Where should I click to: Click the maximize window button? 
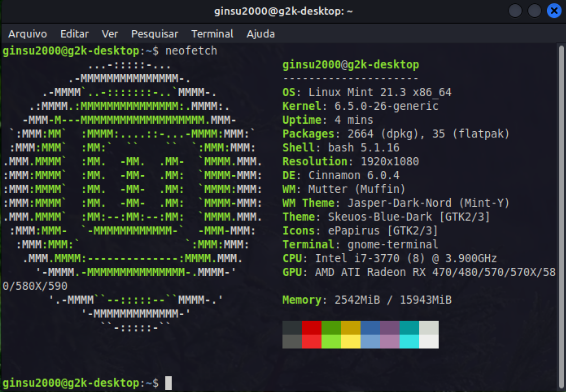pyautogui.click(x=534, y=11)
